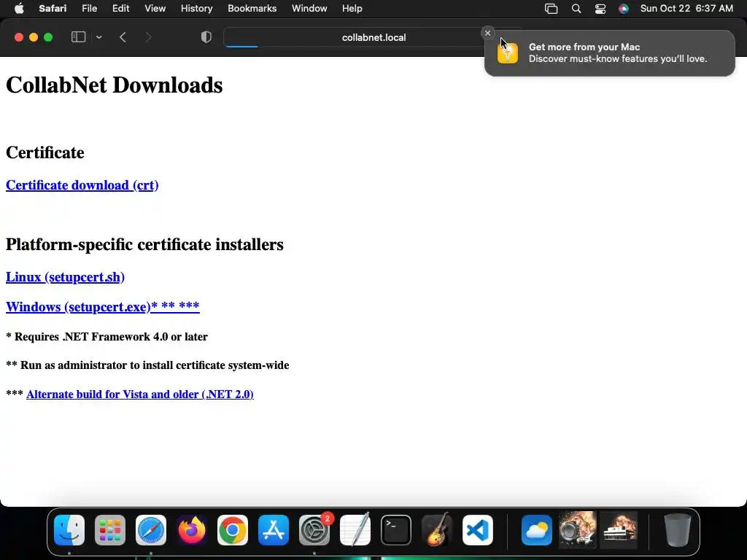The image size is (747, 560).
Task: Open the Get more from your Mac notification
Action: click(609, 52)
